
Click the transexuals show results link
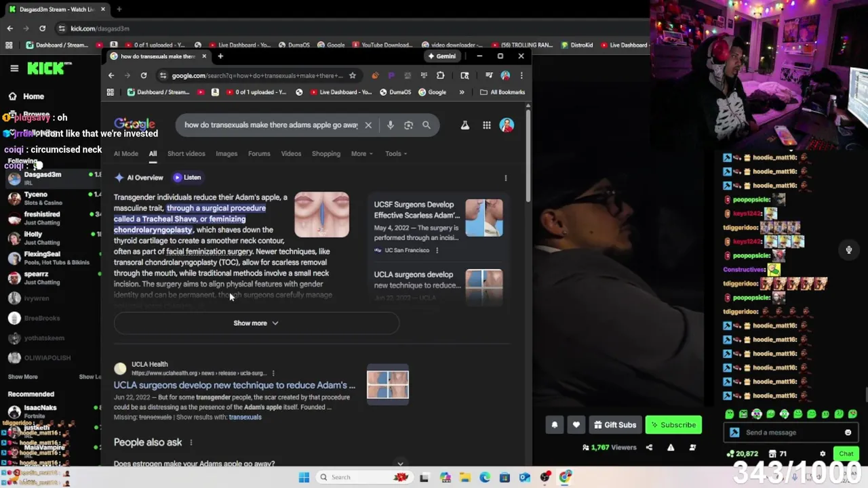click(245, 418)
